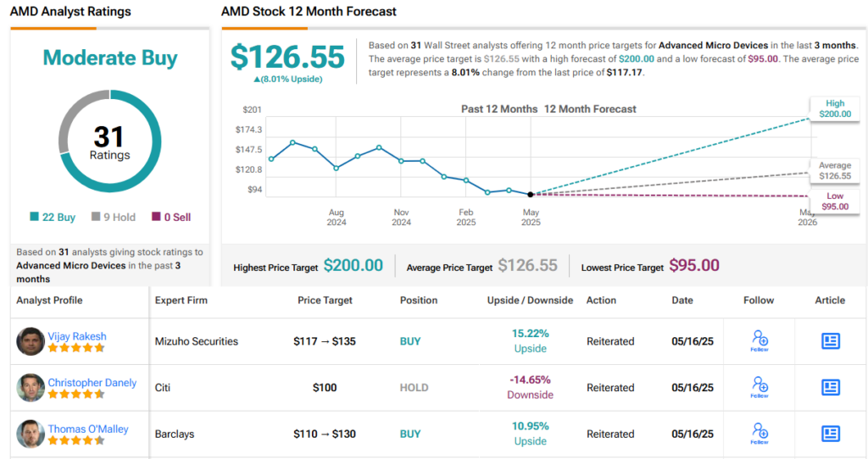Viewport: 868px width, 459px height.
Task: Select the 0 Sell legend entry
Action: click(171, 218)
